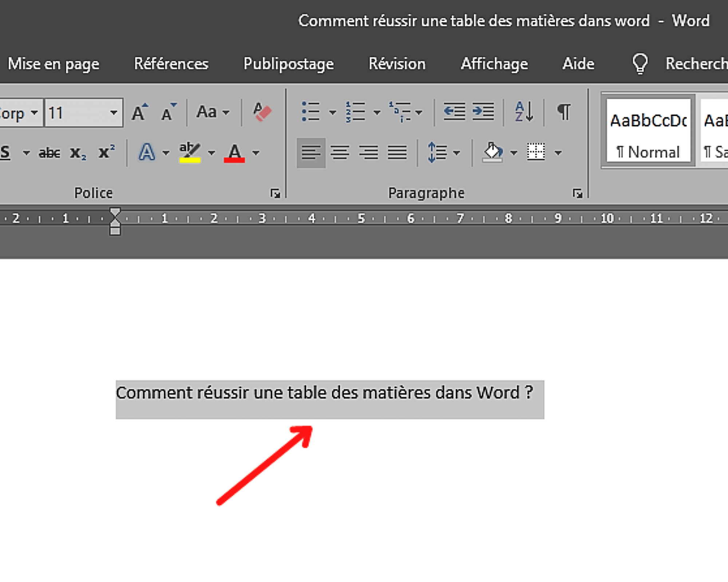Toggle the paragraph marks display

click(563, 112)
